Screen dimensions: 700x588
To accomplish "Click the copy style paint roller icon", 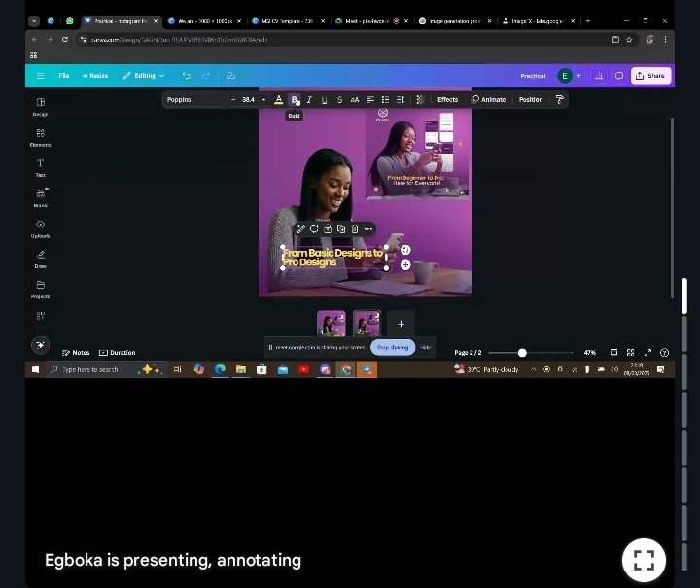I will (559, 99).
